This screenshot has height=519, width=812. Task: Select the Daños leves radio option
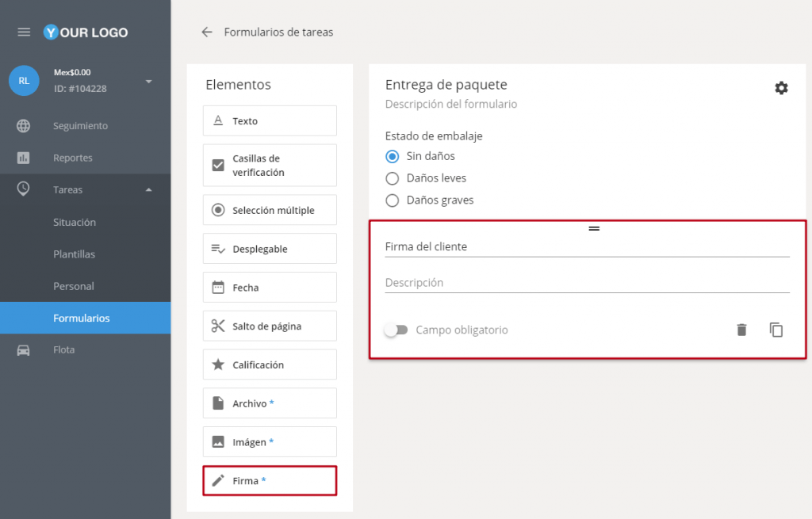392,178
